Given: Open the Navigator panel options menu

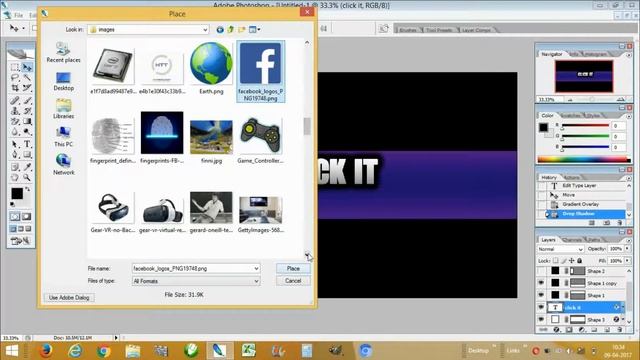Looking at the screenshot, I should point(629,54).
